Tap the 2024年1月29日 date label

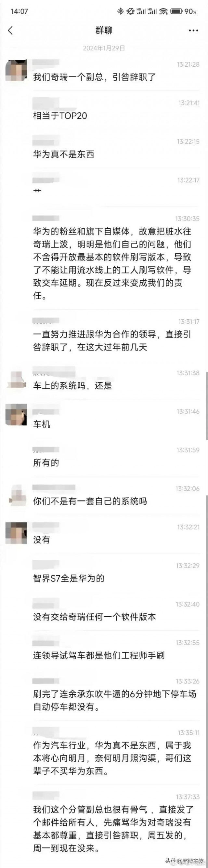coord(104,48)
